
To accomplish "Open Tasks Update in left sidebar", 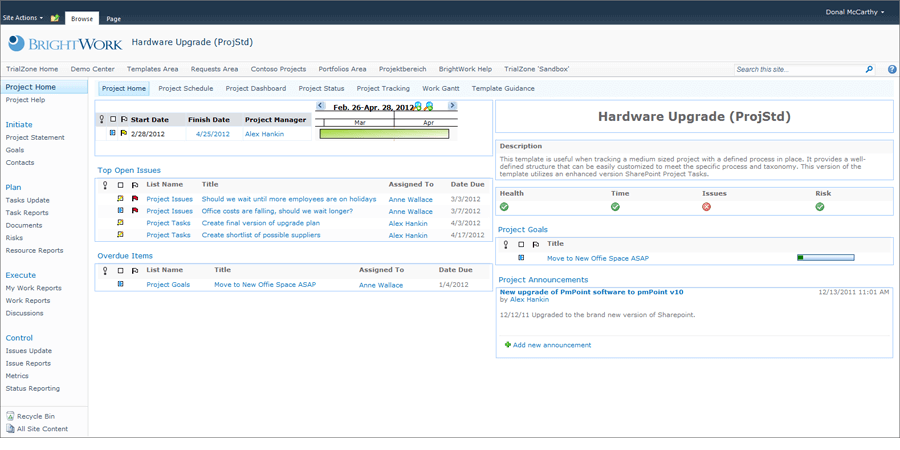I will [28, 200].
